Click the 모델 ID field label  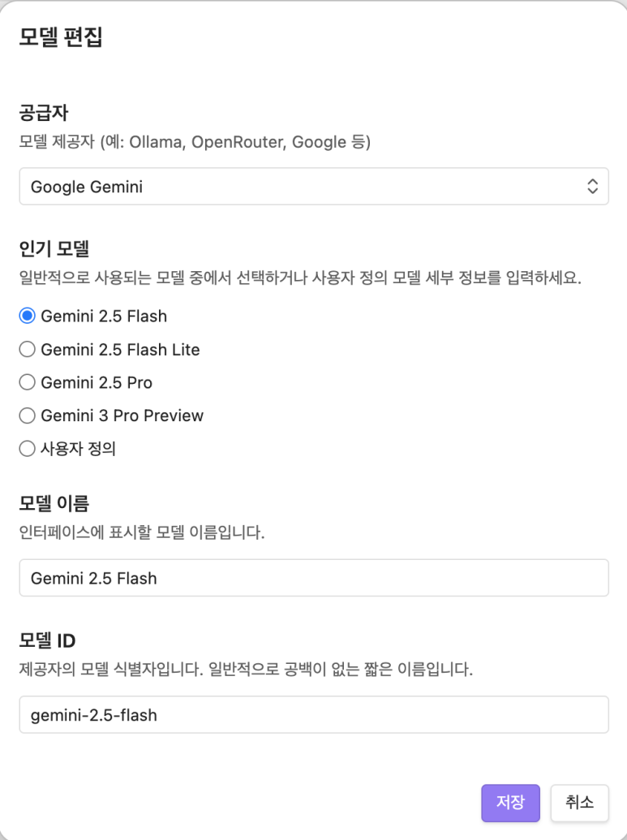pyautogui.click(x=47, y=640)
